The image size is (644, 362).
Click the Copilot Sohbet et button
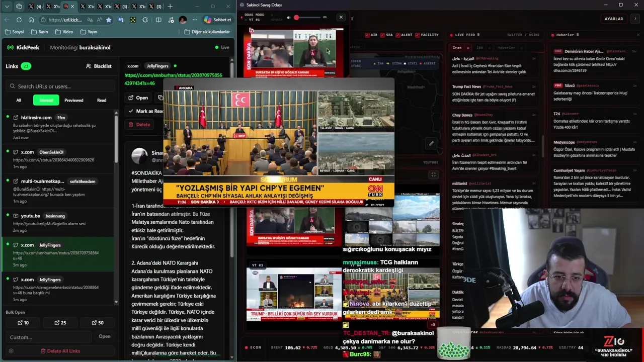[218, 20]
